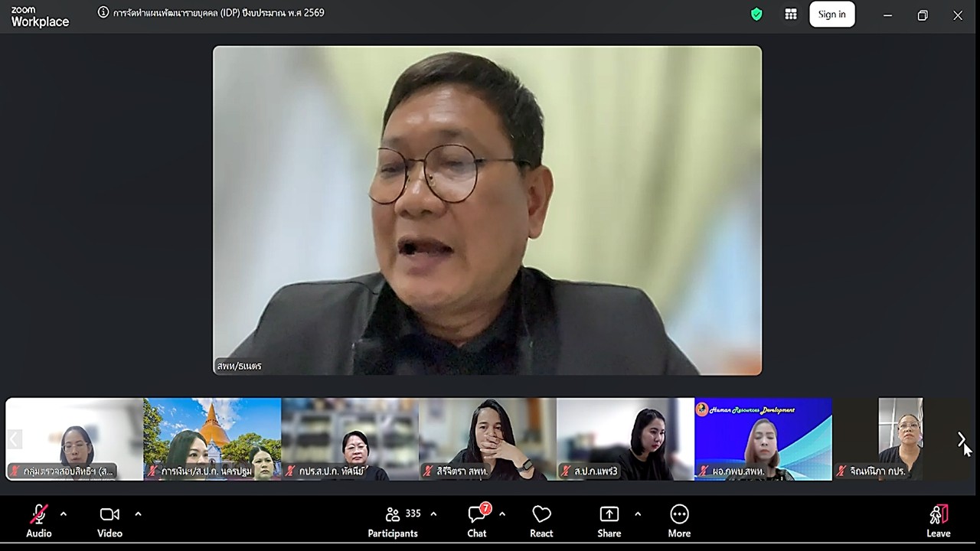
Task: Open the Participants panel icon
Action: point(393,514)
